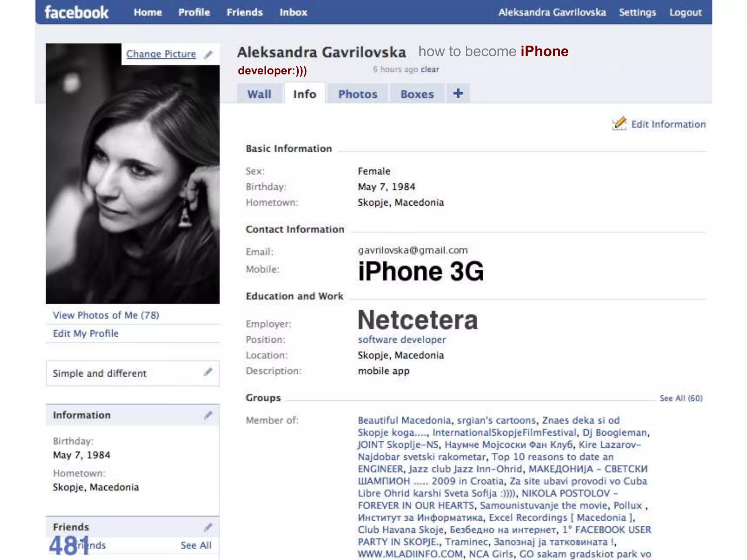Switch to the Photos tab
Image resolution: width=747 pixels, height=560 pixels.
point(358,94)
